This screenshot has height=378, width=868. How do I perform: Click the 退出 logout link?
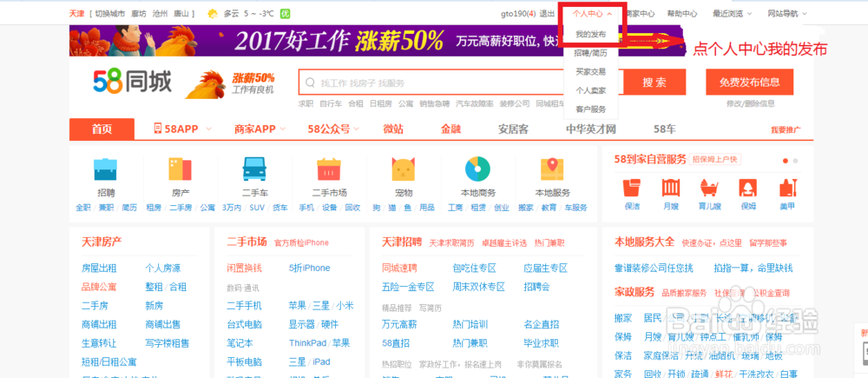(x=547, y=14)
